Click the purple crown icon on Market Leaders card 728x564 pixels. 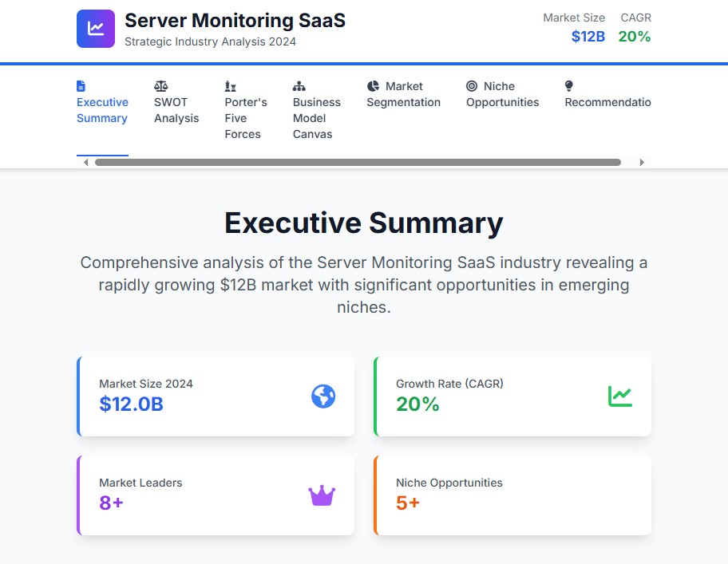point(322,496)
